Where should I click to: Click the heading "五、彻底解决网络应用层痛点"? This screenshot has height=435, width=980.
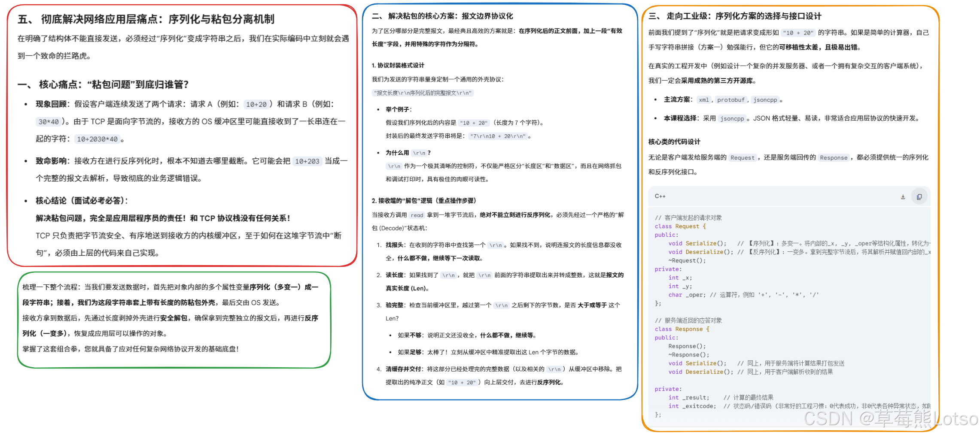tap(146, 19)
